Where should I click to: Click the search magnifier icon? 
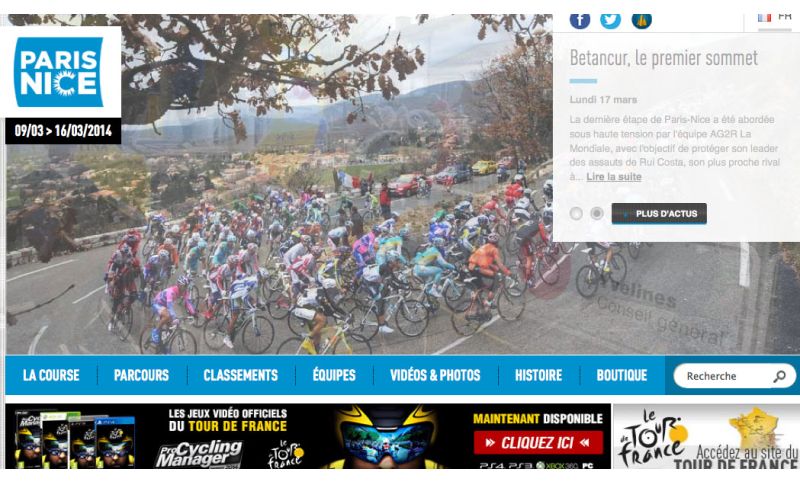click(779, 376)
